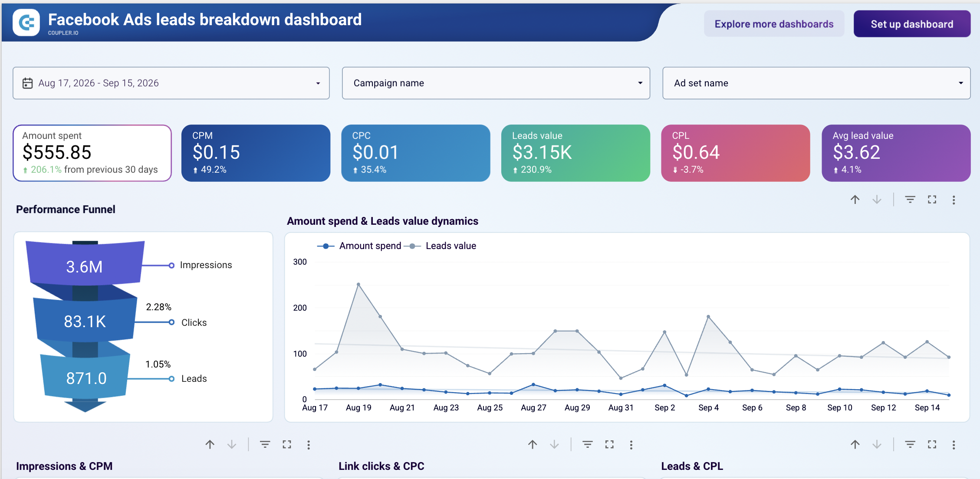Viewport: 980px width, 479px height.
Task: Click the Impressions funnel label
Action: click(206, 265)
